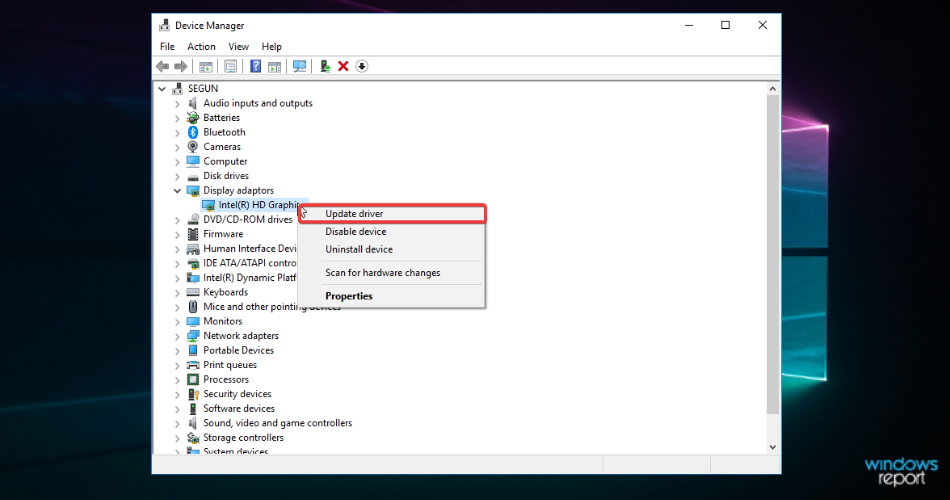Click the scrollbar down arrow
Image resolution: width=950 pixels, height=500 pixels.
coord(772,447)
